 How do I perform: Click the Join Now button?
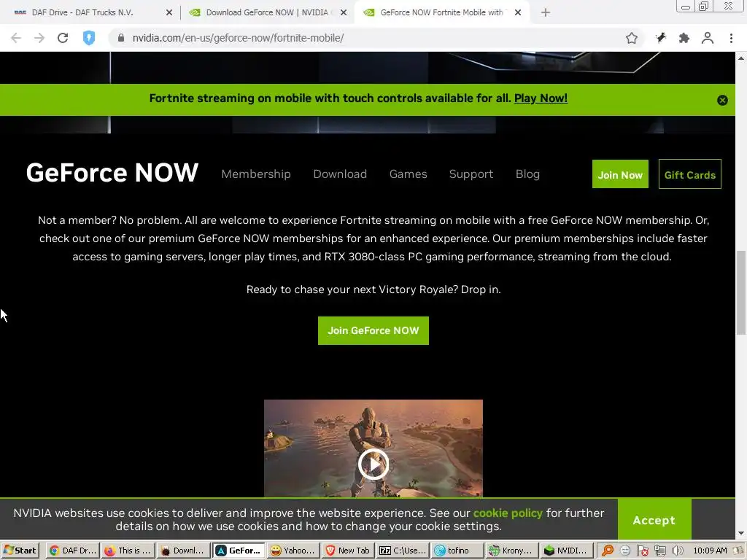(x=620, y=174)
